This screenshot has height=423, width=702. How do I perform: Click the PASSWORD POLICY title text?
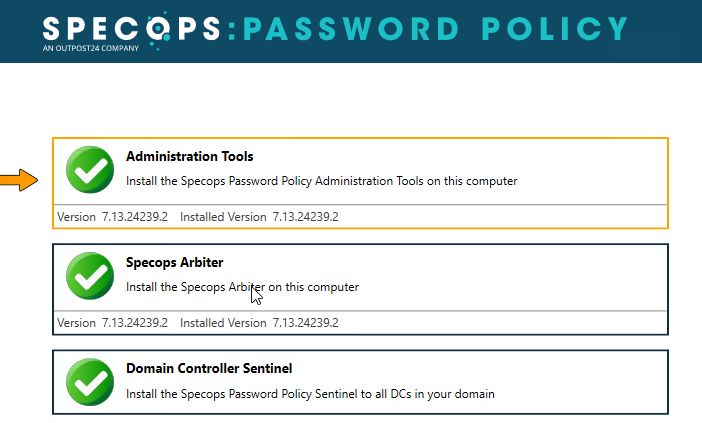click(435, 29)
